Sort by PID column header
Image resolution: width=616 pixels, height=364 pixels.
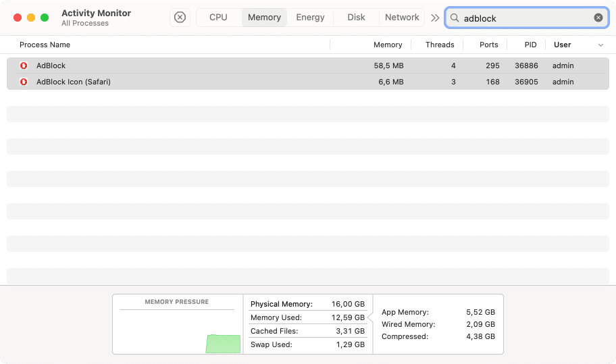[530, 45]
